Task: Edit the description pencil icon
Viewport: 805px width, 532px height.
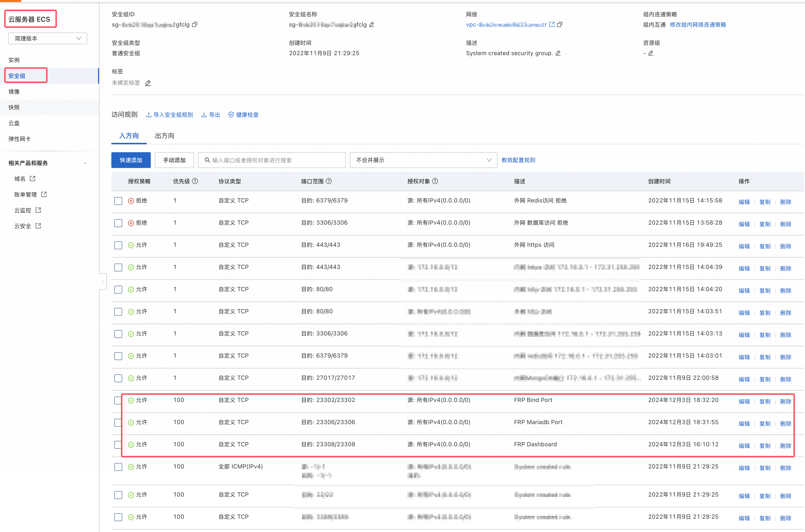Action: pyautogui.click(x=558, y=53)
